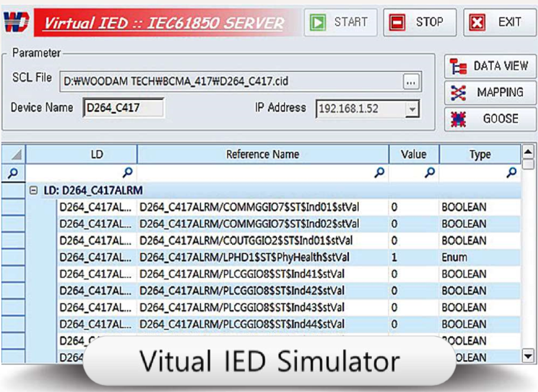
Task: Click the GOOSE chip icon
Action: (458, 119)
